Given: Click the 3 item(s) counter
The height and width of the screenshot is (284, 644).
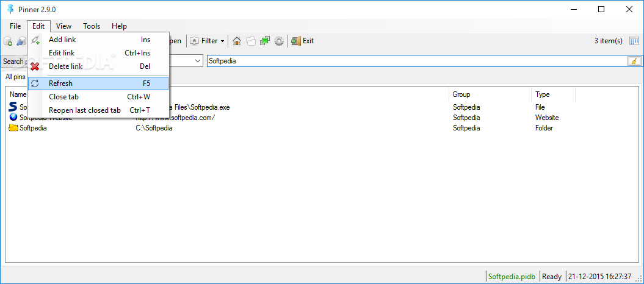Looking at the screenshot, I should [608, 41].
